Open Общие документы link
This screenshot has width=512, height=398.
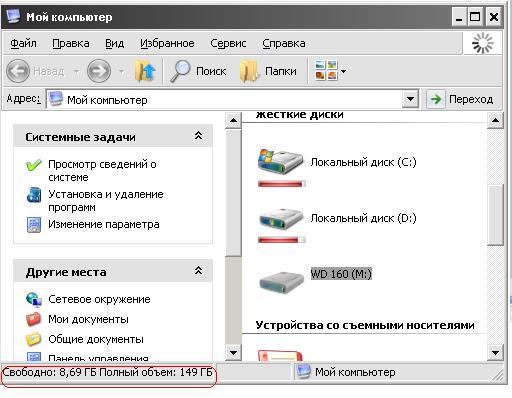(96, 339)
